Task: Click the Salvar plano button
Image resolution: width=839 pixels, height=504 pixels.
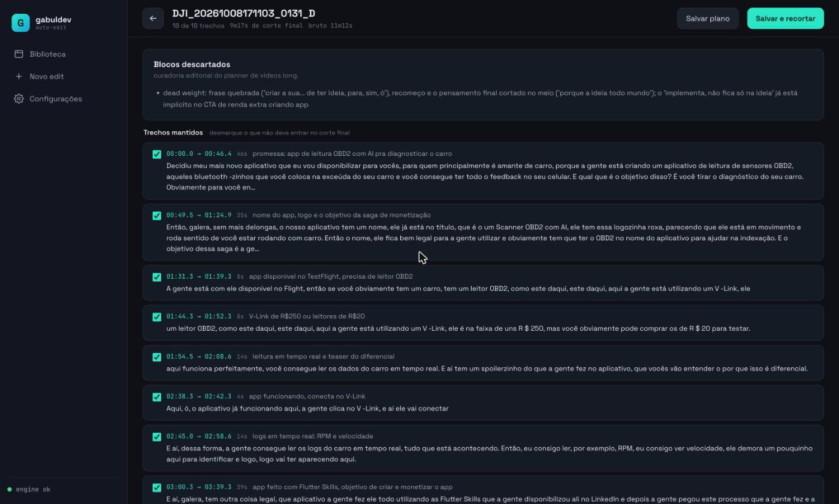Action: tap(708, 19)
